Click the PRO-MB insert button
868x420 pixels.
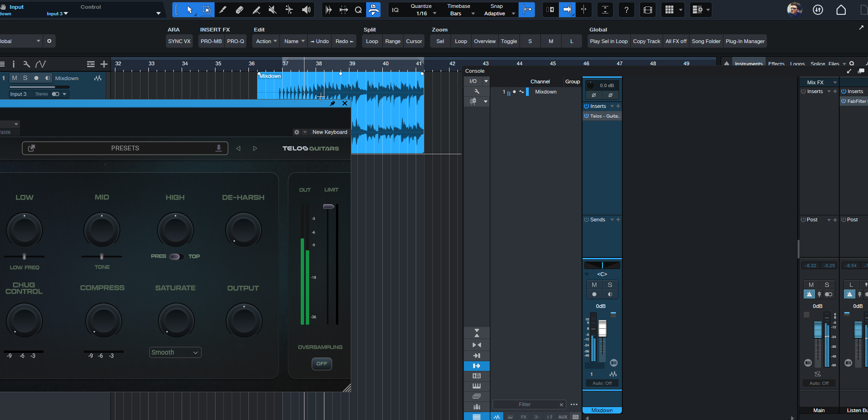211,41
